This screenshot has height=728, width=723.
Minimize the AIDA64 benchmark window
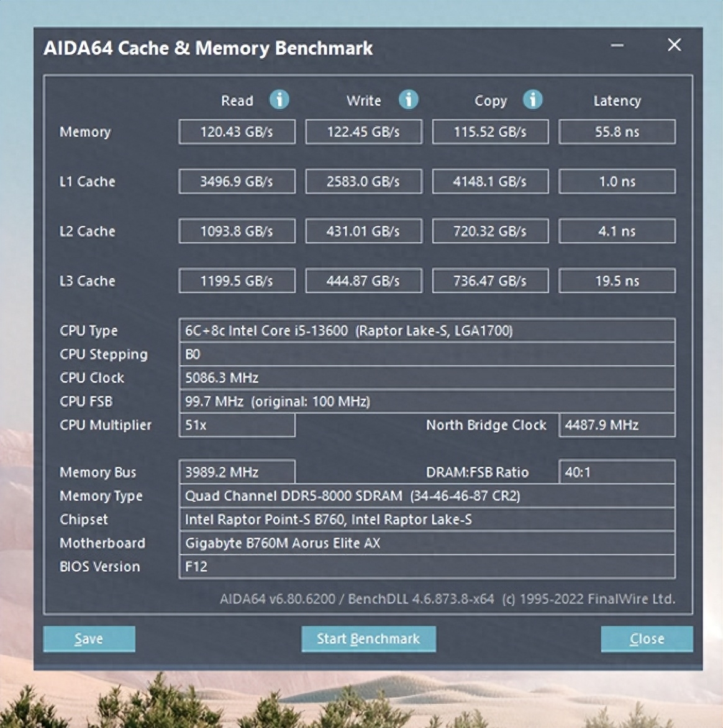click(x=617, y=45)
